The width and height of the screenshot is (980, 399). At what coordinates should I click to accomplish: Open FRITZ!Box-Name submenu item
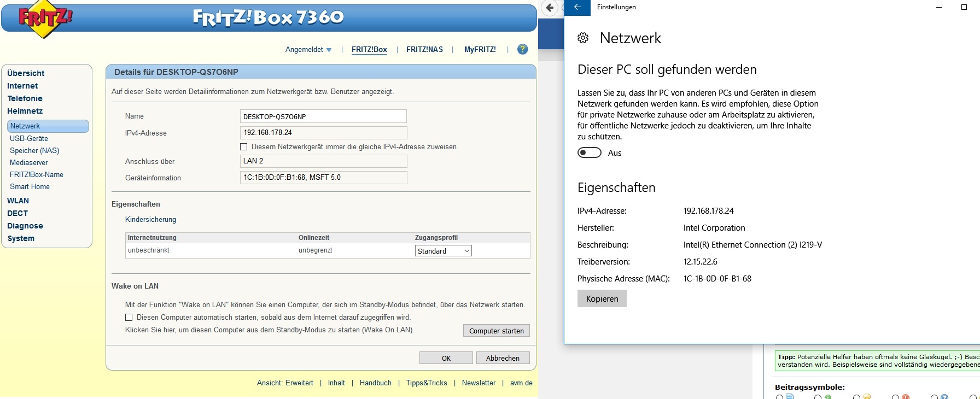coord(37,175)
